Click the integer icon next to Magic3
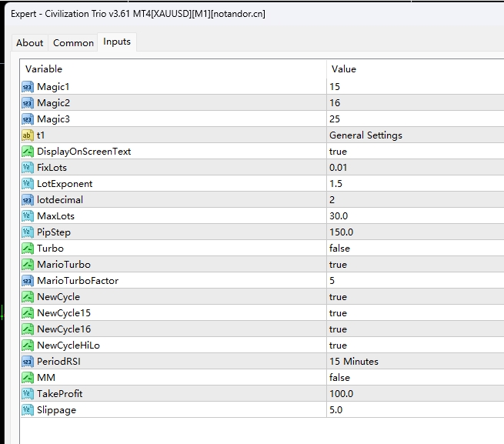The image size is (504, 444). [x=28, y=119]
